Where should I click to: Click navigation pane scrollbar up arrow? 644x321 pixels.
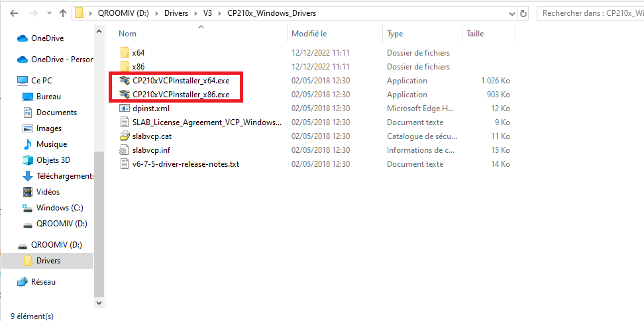click(x=99, y=32)
